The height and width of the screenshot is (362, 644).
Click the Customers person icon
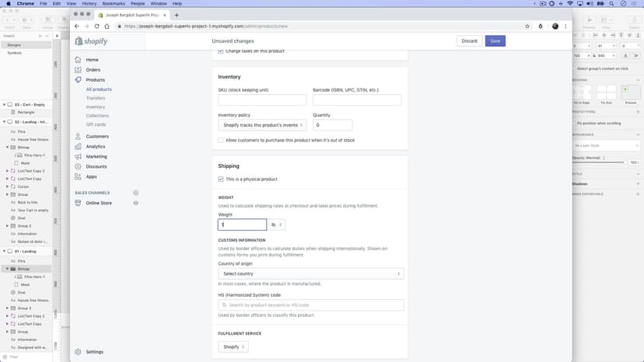(x=79, y=137)
